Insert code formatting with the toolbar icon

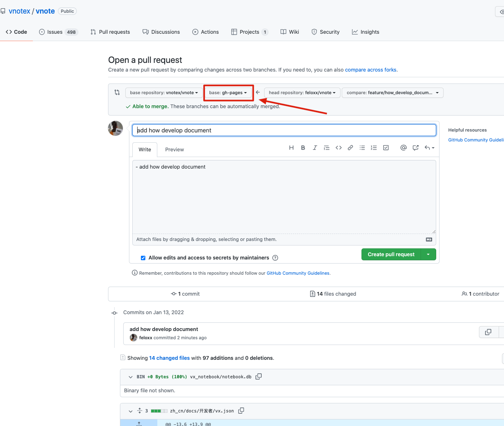pyautogui.click(x=338, y=148)
